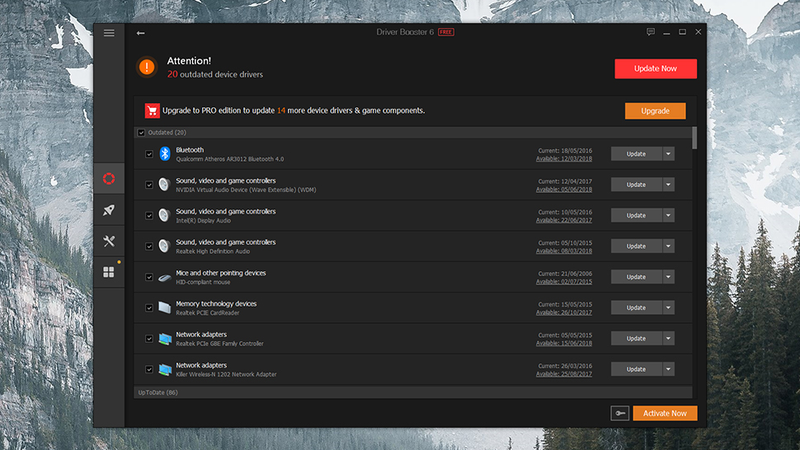Open the Killer Wireless-N Update dropdown
The height and width of the screenshot is (450, 800).
(668, 369)
